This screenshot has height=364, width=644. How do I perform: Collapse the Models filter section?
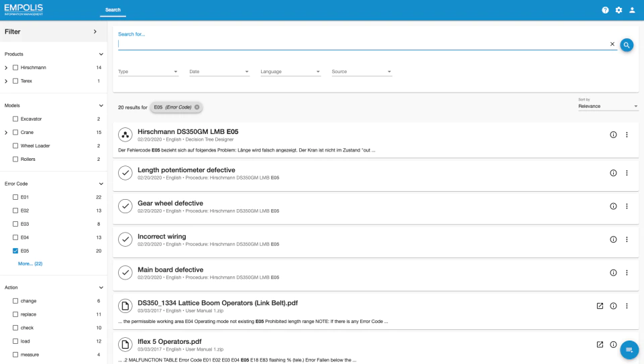point(101,105)
